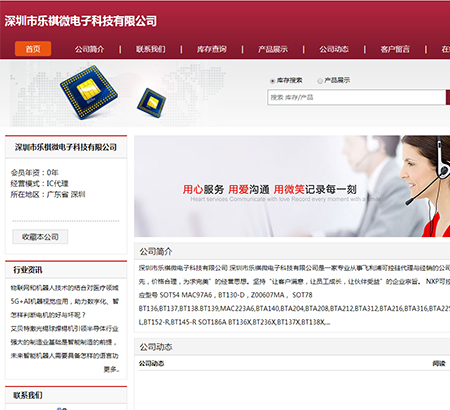Open news link about 未来智能机器人
The width and height of the screenshot is (450, 410).
[x=64, y=356]
